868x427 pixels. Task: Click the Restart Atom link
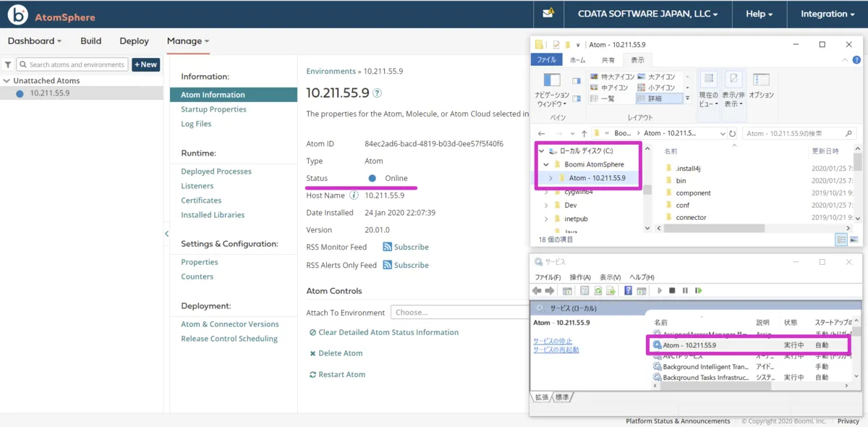pos(337,375)
